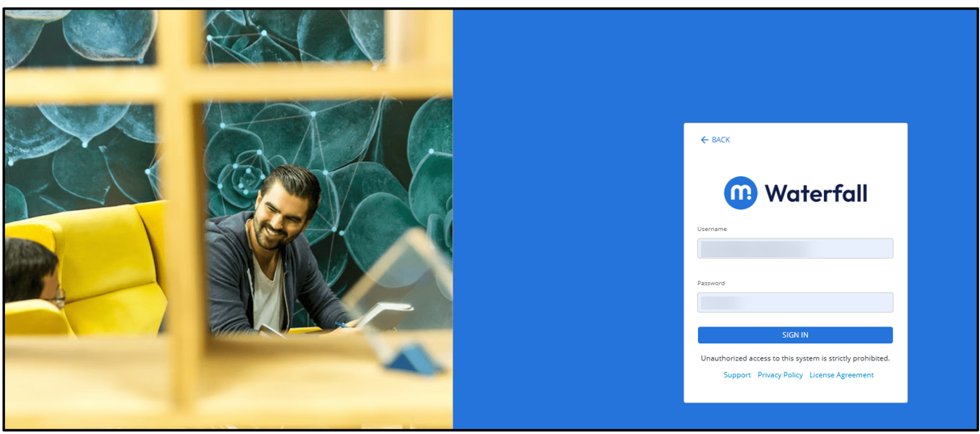The height and width of the screenshot is (434, 980).
Task: Open the License Agreement link
Action: [842, 375]
